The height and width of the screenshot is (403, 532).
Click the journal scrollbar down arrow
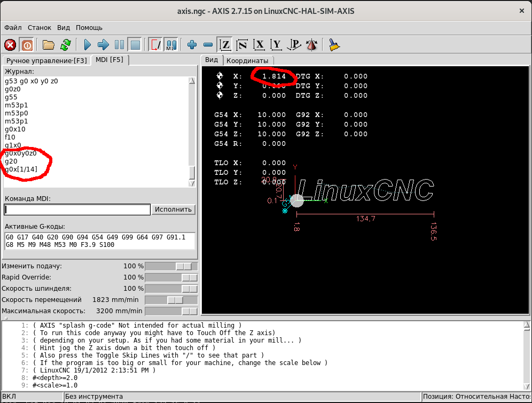pyautogui.click(x=192, y=183)
